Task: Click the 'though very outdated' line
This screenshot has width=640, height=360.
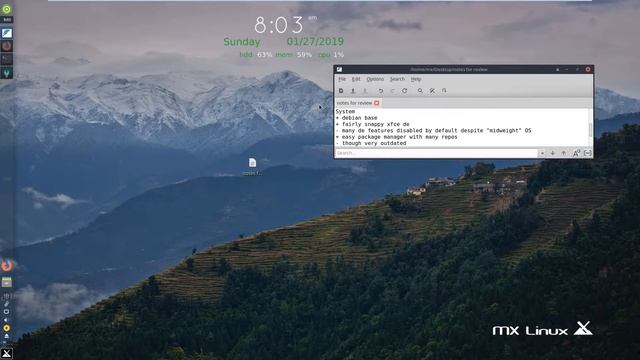Action: click(x=371, y=143)
